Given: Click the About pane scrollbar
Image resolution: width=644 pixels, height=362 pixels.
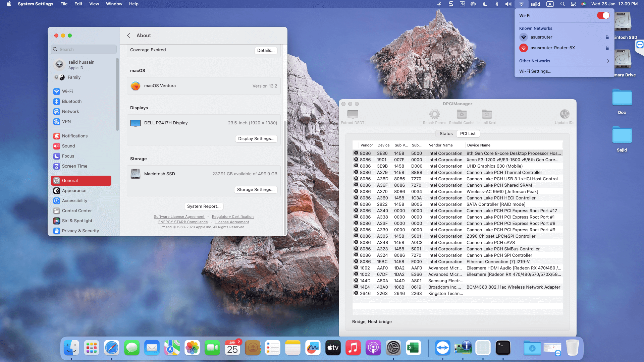Looking at the screenshot, I should click(285, 178).
